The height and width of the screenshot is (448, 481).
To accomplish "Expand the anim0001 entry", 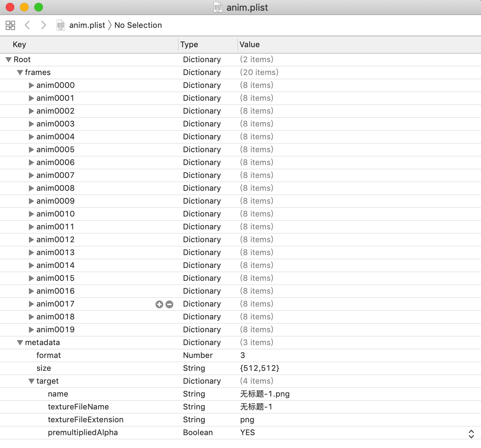I will coord(31,98).
